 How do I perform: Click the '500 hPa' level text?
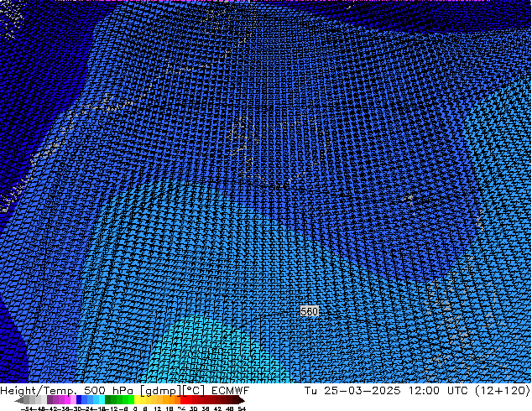[110, 391]
